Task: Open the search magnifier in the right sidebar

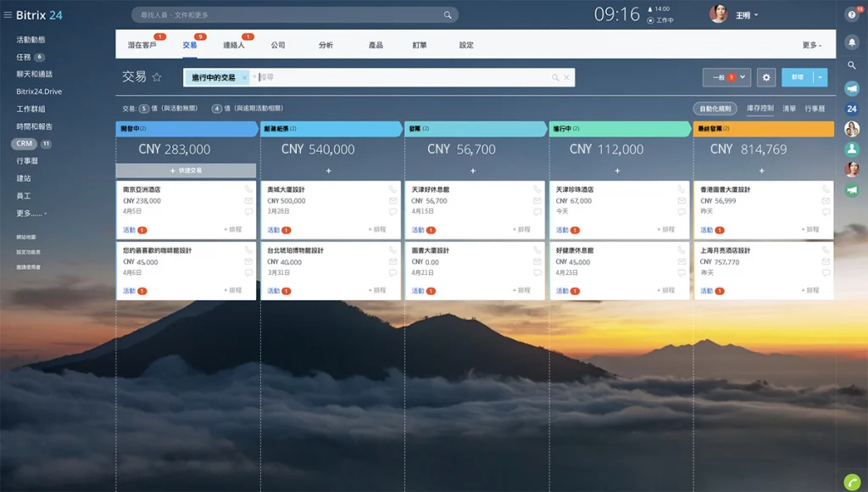Action: 851,66
